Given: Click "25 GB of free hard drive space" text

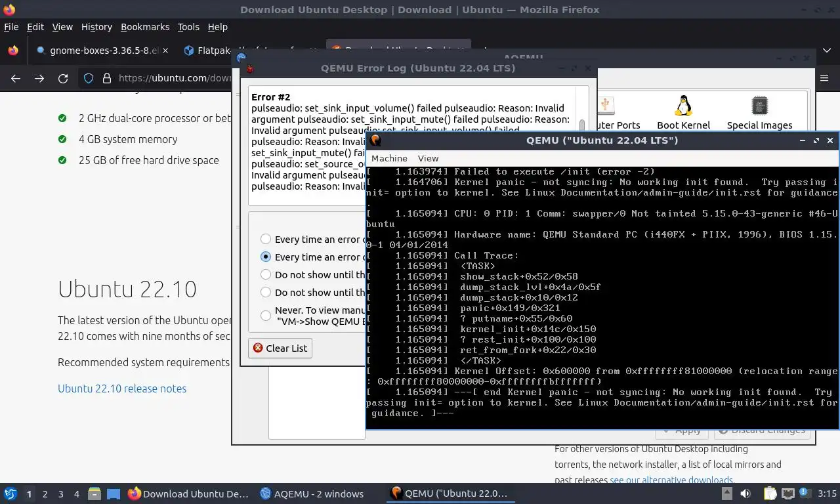Looking at the screenshot, I should 149,160.
